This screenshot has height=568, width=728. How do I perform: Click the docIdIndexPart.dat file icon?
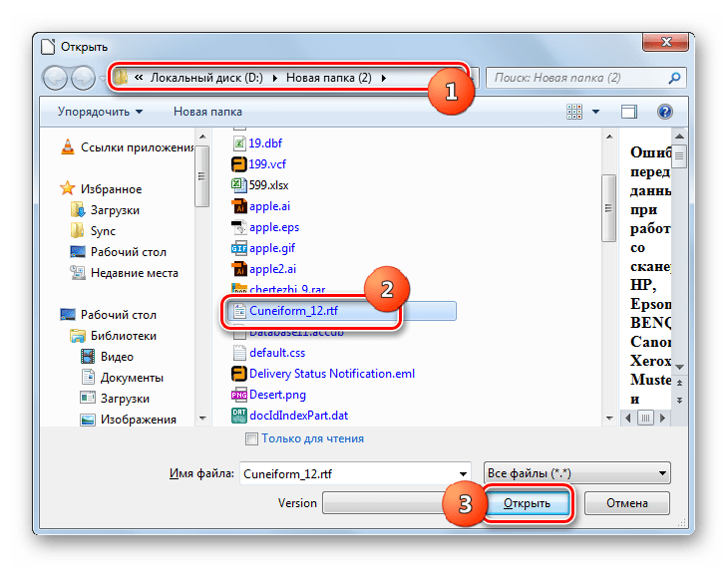pyautogui.click(x=239, y=416)
